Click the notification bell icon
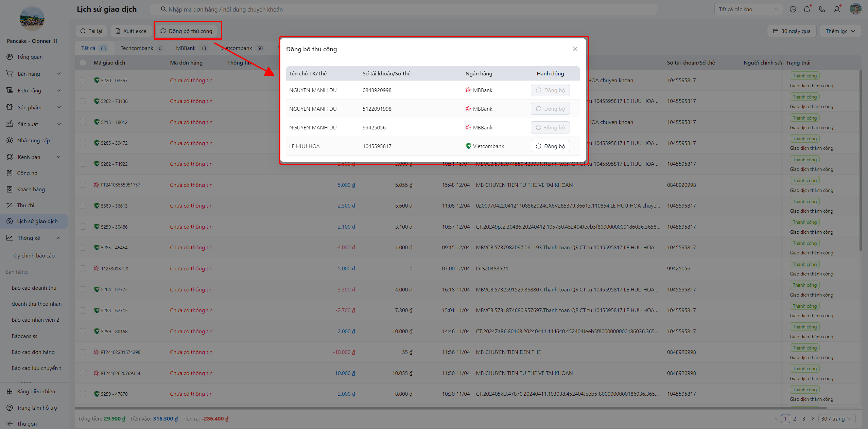 [x=807, y=10]
